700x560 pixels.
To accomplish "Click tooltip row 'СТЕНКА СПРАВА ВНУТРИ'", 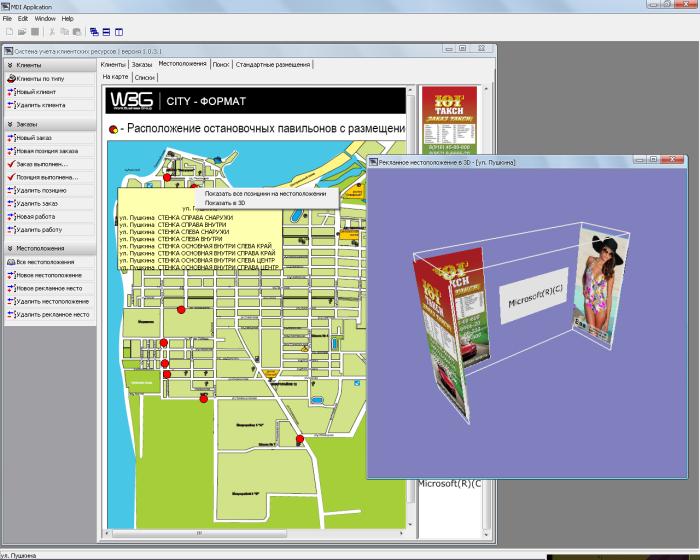I will click(x=173, y=225).
